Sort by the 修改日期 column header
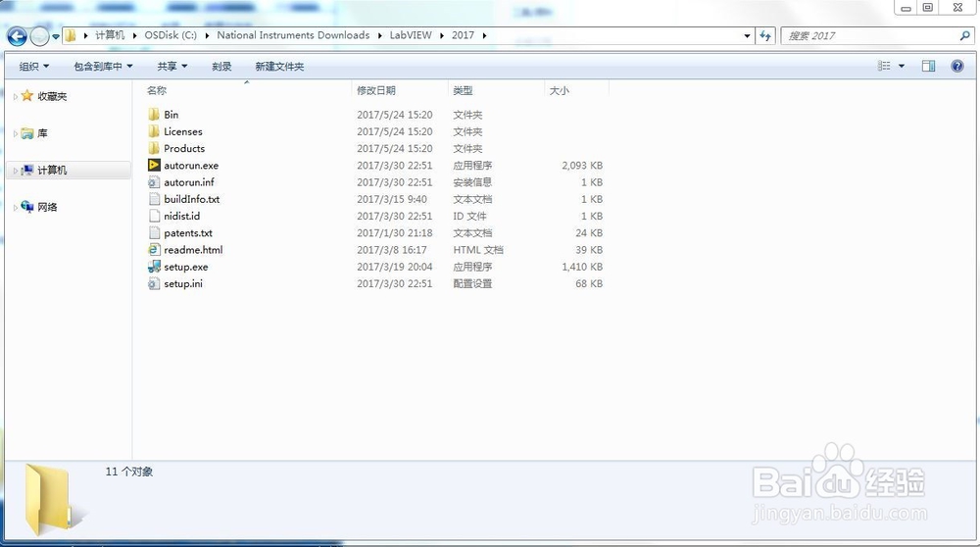This screenshot has height=547, width=980. (x=376, y=90)
